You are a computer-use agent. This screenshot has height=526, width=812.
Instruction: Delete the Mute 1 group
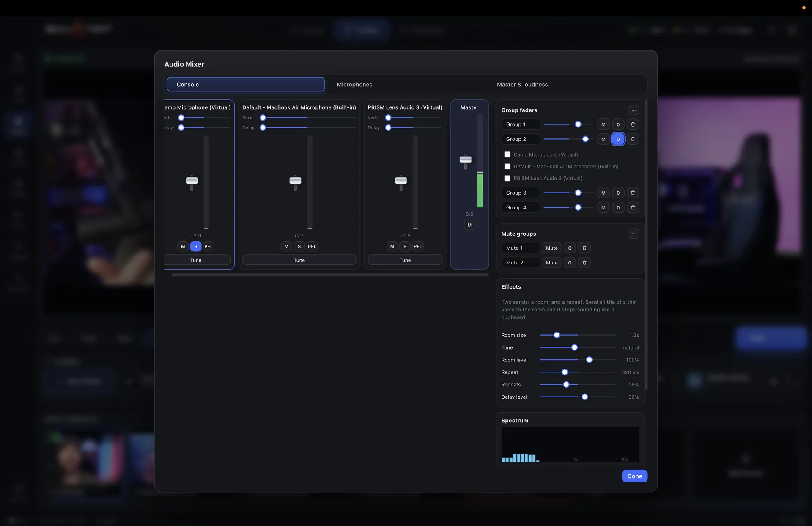point(584,248)
